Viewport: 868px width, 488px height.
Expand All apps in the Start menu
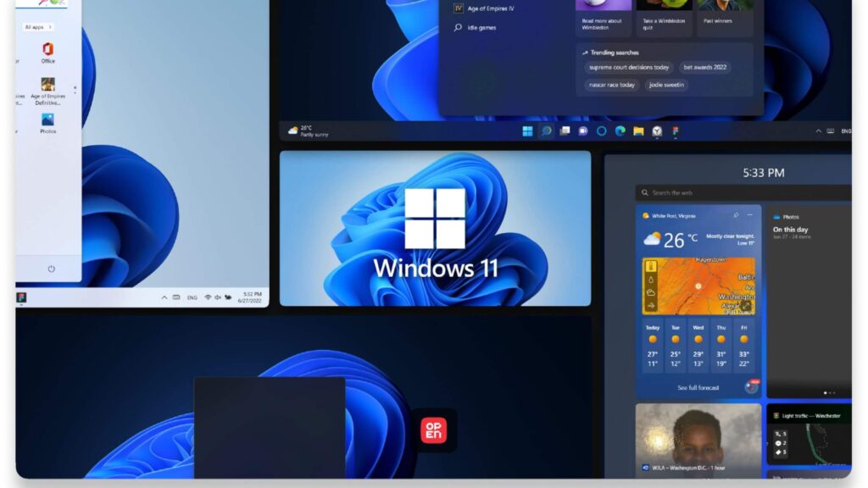click(36, 26)
